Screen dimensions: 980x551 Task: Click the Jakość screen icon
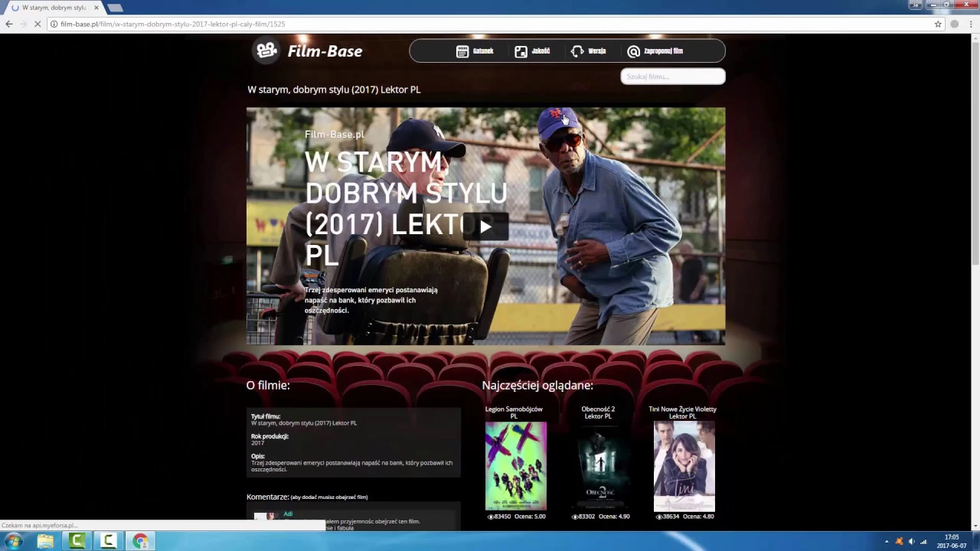[521, 51]
